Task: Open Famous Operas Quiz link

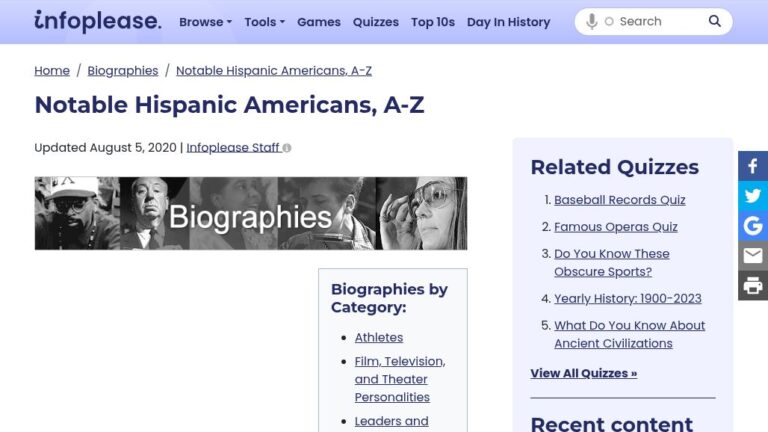Action: click(616, 227)
